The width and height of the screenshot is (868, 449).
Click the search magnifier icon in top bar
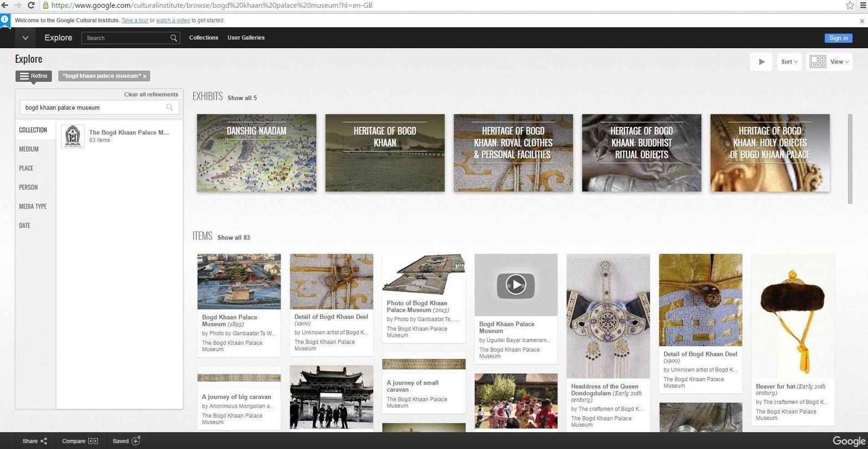tap(174, 38)
